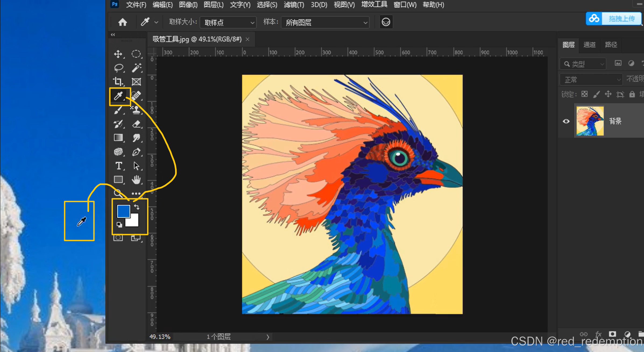Screen dimensions: 644x352
Task: Select the Background layer thumbnail
Action: point(590,121)
